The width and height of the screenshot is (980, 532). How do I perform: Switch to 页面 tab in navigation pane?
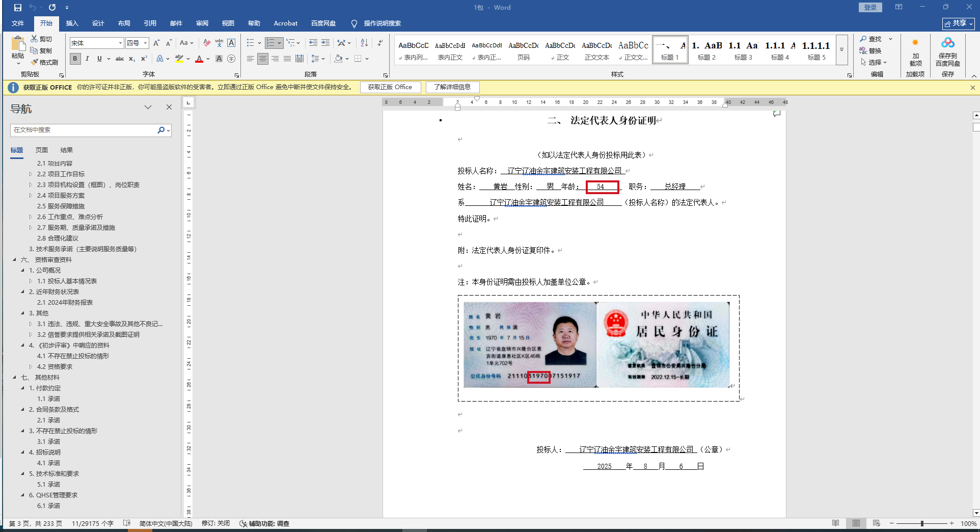coord(42,150)
